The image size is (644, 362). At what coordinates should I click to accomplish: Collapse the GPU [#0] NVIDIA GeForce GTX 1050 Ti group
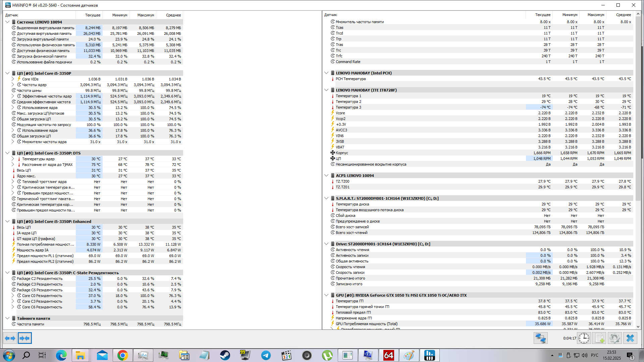pos(326,295)
